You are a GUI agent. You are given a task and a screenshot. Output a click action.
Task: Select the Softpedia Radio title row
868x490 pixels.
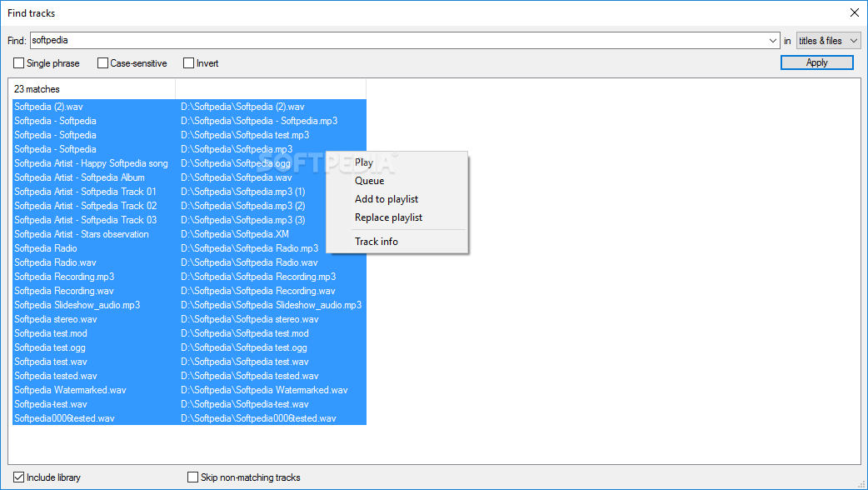click(45, 248)
